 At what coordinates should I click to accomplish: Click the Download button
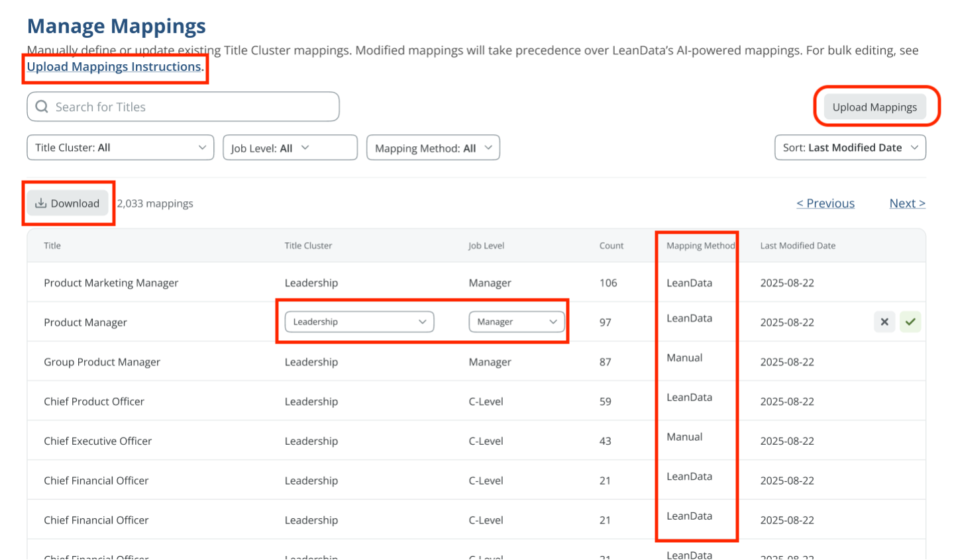68,203
